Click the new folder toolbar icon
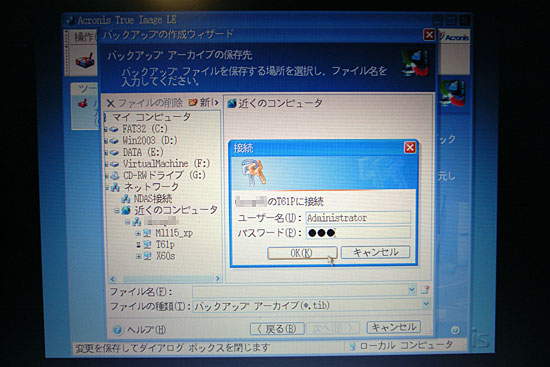 click(x=193, y=102)
